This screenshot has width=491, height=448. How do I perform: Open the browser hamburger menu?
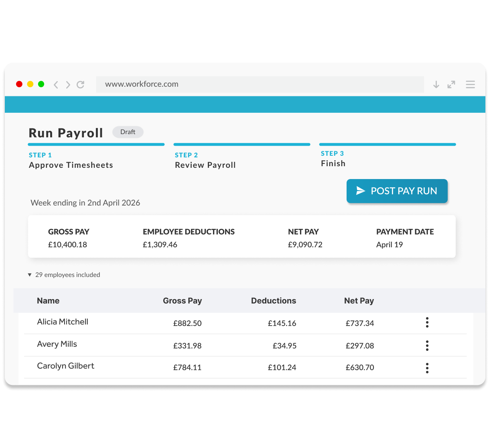pos(470,85)
